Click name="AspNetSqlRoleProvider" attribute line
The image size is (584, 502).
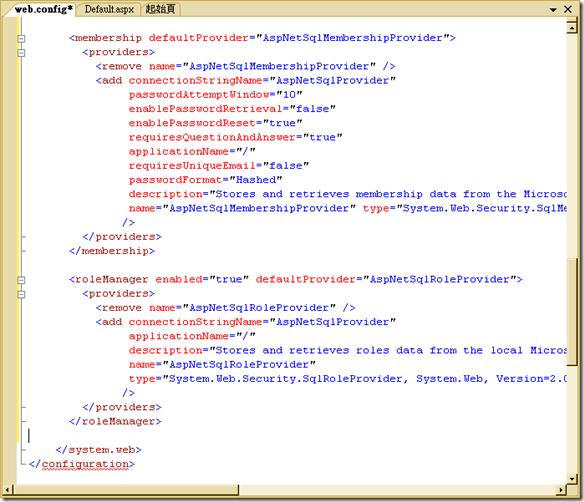point(222,364)
